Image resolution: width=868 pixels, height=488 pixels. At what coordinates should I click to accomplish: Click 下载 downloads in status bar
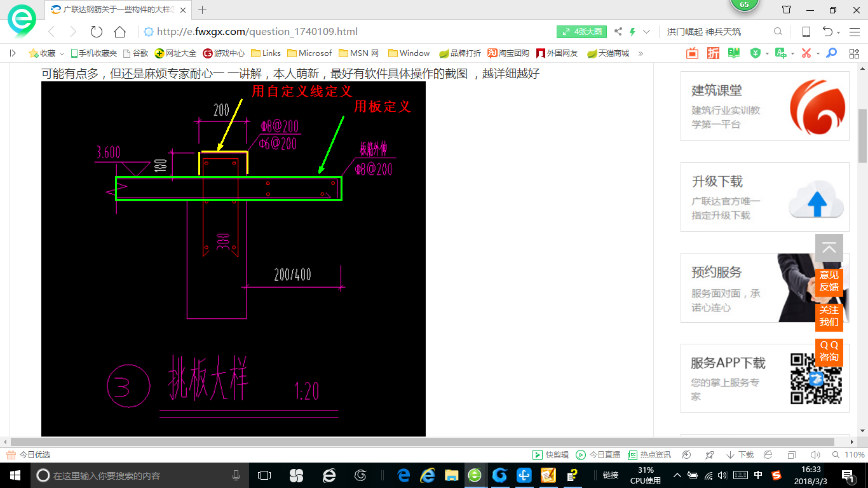(740, 455)
